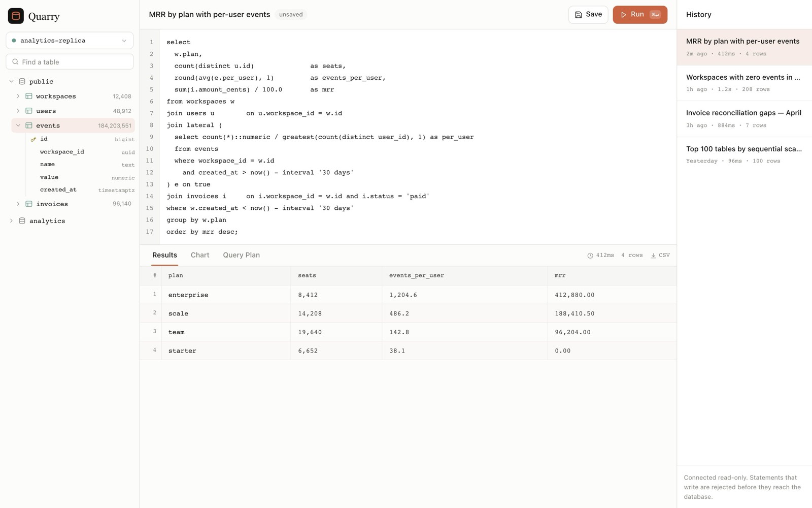812x508 pixels.
Task: Expand the users table chevron
Action: pyautogui.click(x=18, y=111)
